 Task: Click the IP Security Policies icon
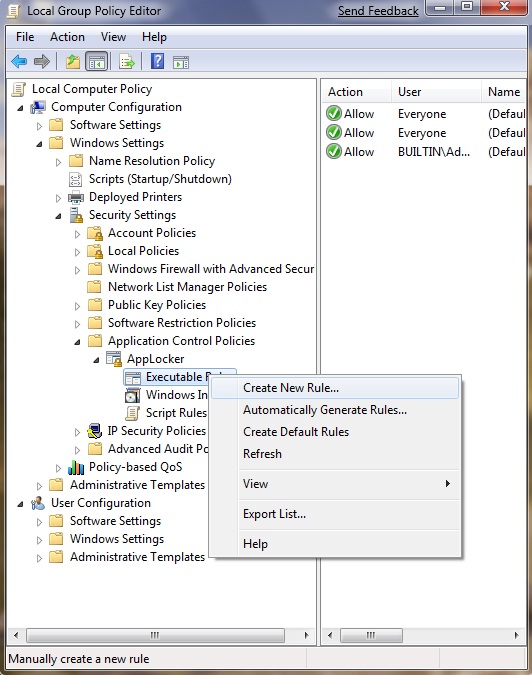click(94, 431)
